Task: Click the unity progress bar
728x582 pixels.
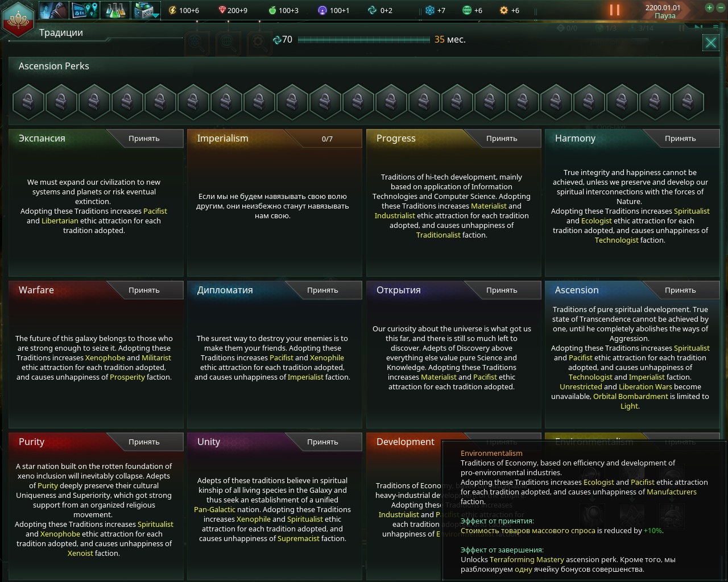Action: coord(364,40)
